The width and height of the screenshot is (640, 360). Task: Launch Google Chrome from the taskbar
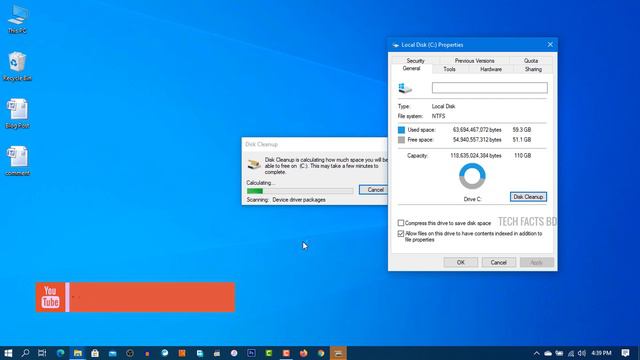tap(321, 353)
